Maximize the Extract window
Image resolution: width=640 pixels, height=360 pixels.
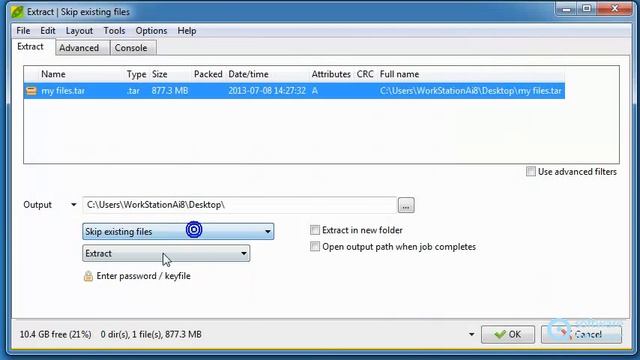[587, 9]
